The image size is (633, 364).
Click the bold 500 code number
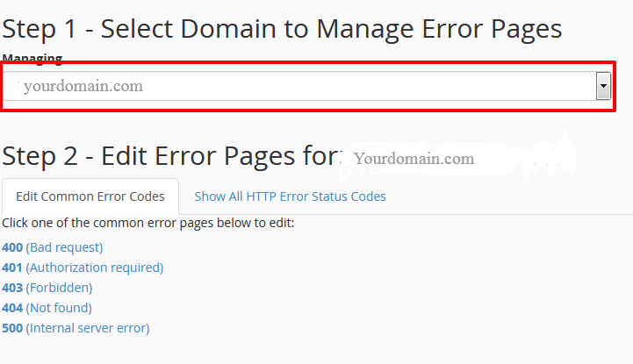(12, 328)
